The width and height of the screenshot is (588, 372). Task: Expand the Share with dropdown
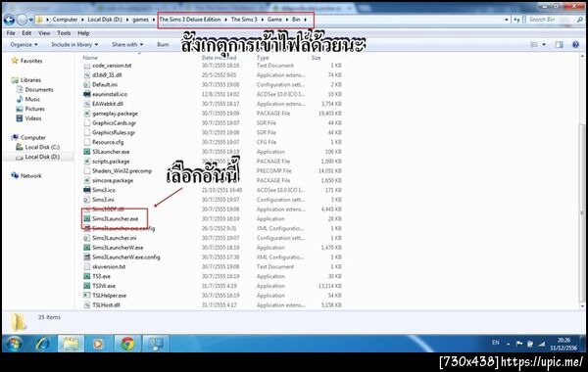(x=127, y=45)
